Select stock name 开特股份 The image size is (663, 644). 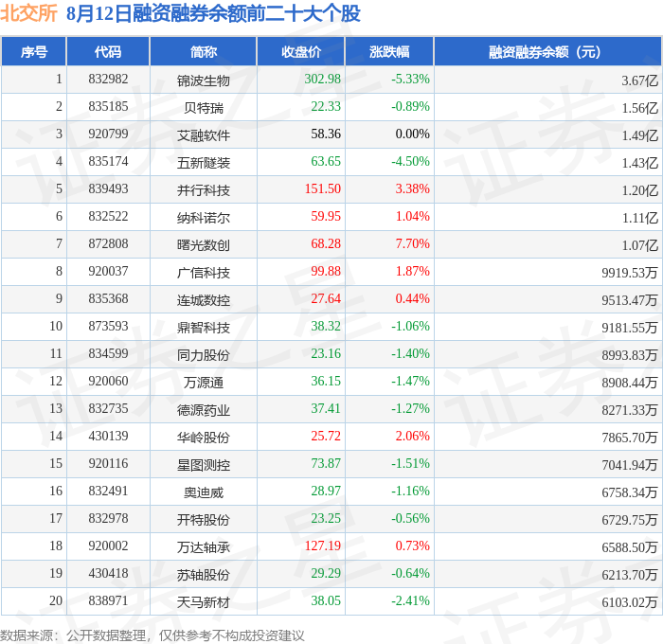coord(204,520)
